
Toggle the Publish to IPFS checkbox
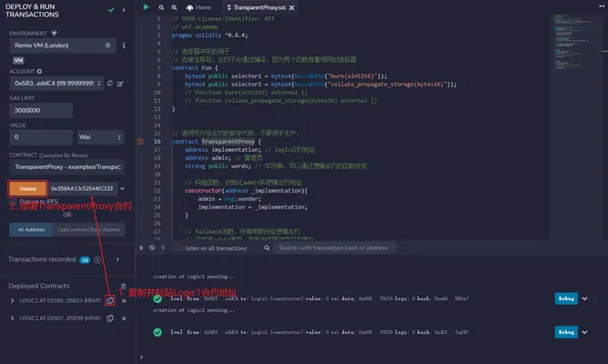pos(13,202)
